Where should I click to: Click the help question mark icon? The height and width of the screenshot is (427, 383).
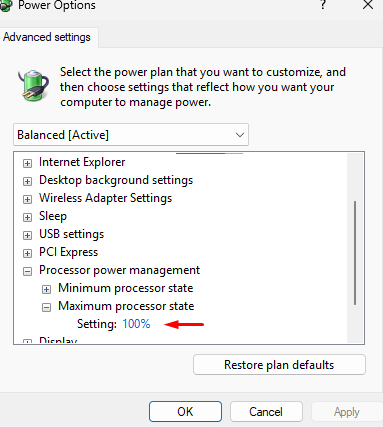tap(322, 5)
